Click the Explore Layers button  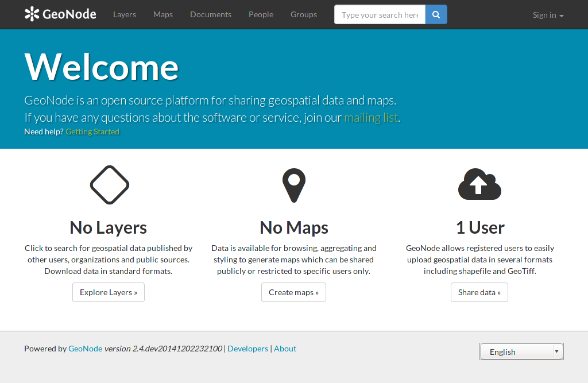point(109,292)
